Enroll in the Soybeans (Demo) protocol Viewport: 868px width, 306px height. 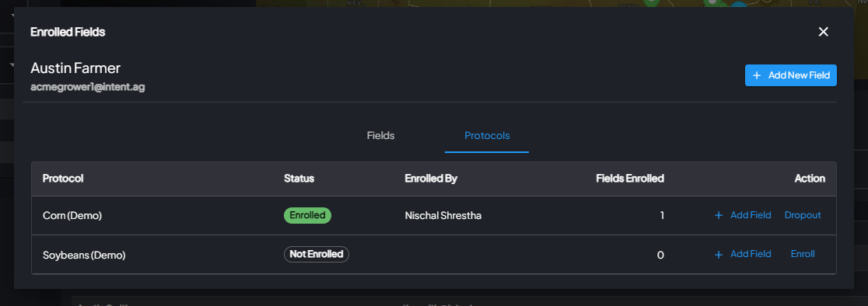click(803, 255)
